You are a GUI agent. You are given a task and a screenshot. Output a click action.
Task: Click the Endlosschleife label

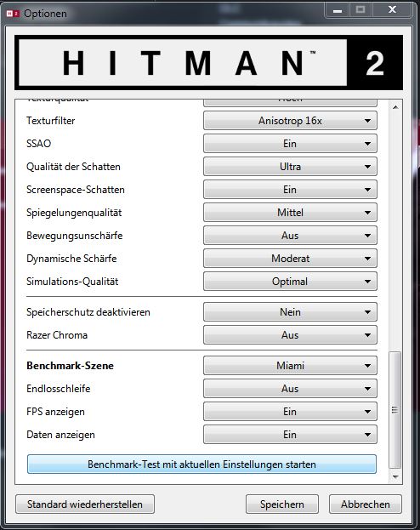[x=58, y=389]
